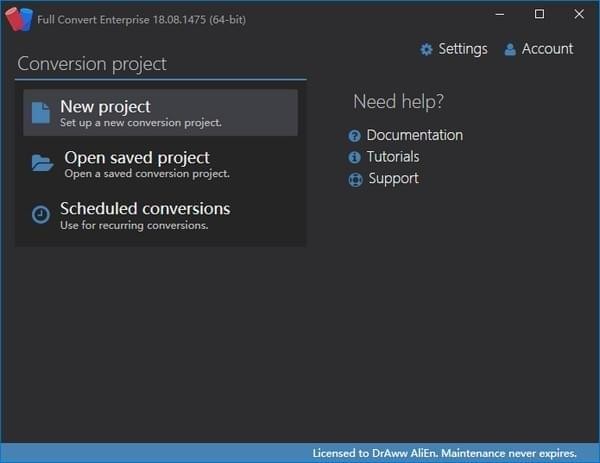Click the license status bar text
Image resolution: width=600 pixels, height=463 pixels.
click(444, 453)
